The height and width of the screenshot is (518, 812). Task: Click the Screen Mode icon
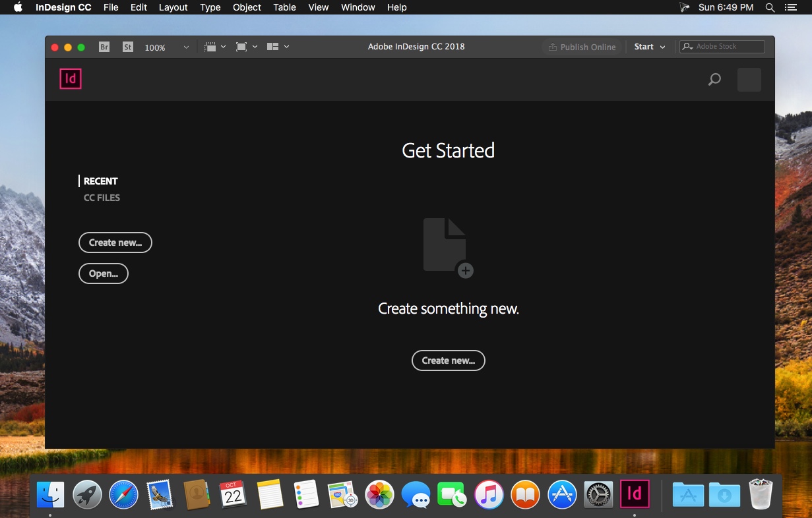(241, 47)
